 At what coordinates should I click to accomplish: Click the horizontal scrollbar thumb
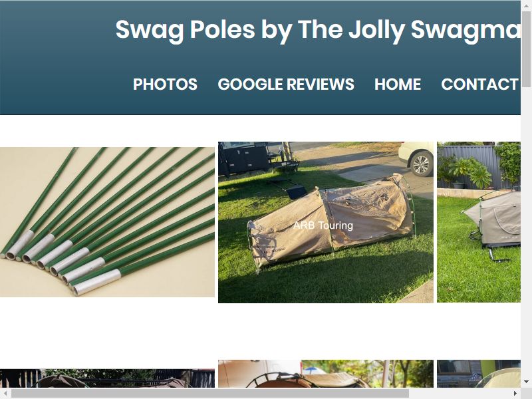pos(210,393)
